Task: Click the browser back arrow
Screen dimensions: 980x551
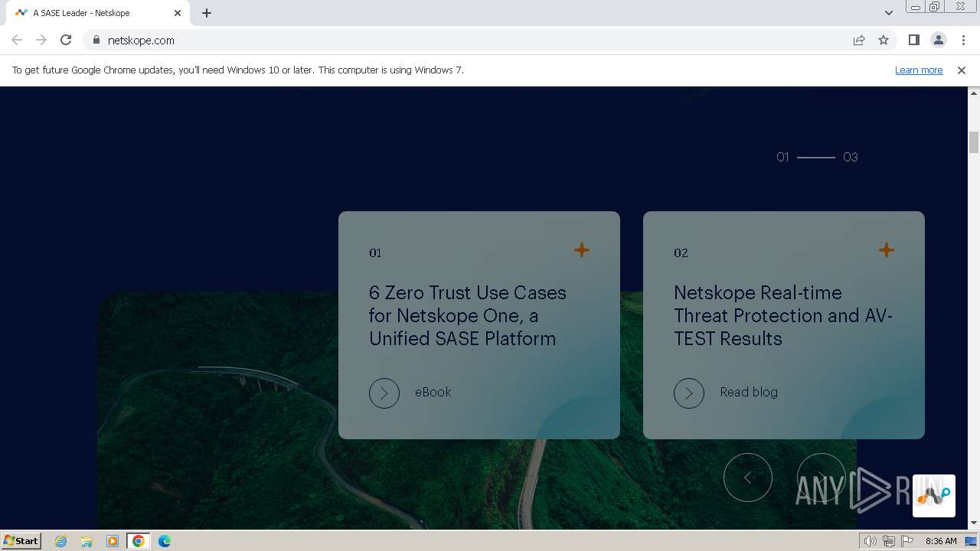Action: (17, 40)
